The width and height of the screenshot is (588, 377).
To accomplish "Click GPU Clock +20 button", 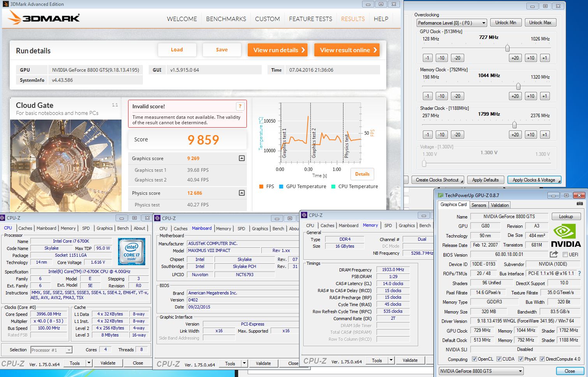I will coord(515,58).
